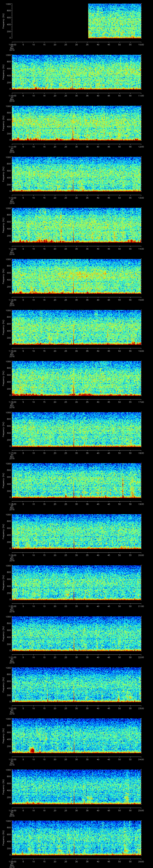
Task: Select the 26:00 end time label
Action: coord(141,861)
